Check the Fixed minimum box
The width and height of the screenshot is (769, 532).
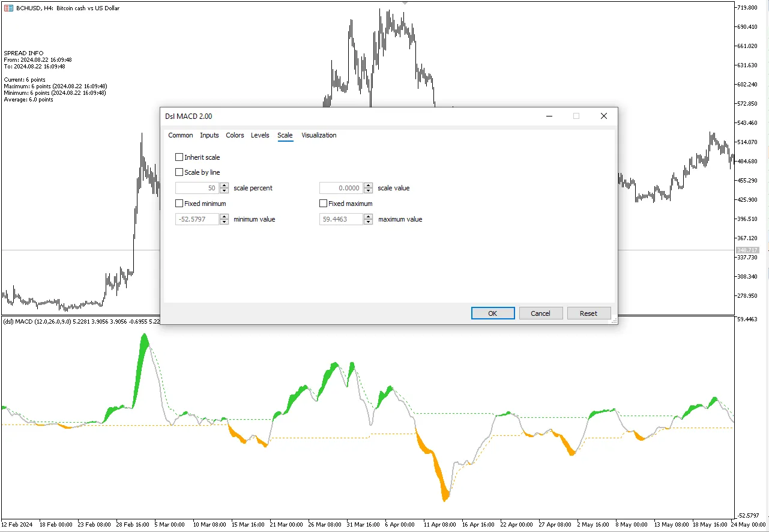click(x=179, y=204)
